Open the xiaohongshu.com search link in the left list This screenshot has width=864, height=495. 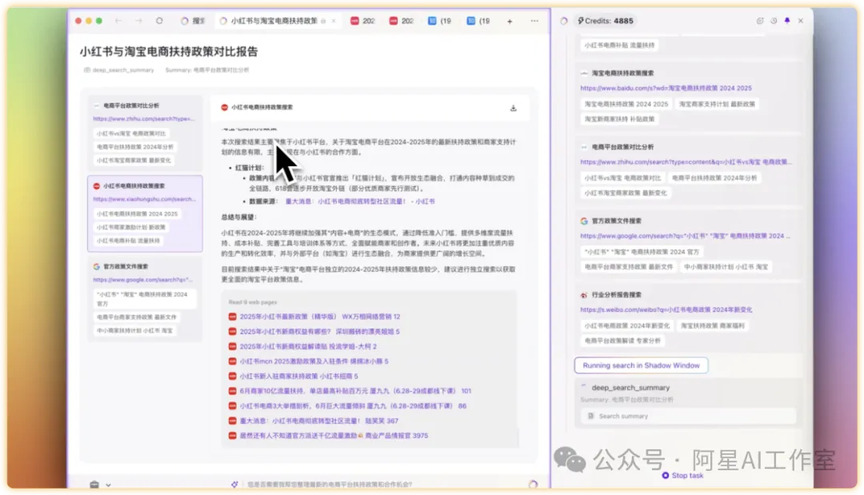pyautogui.click(x=144, y=199)
